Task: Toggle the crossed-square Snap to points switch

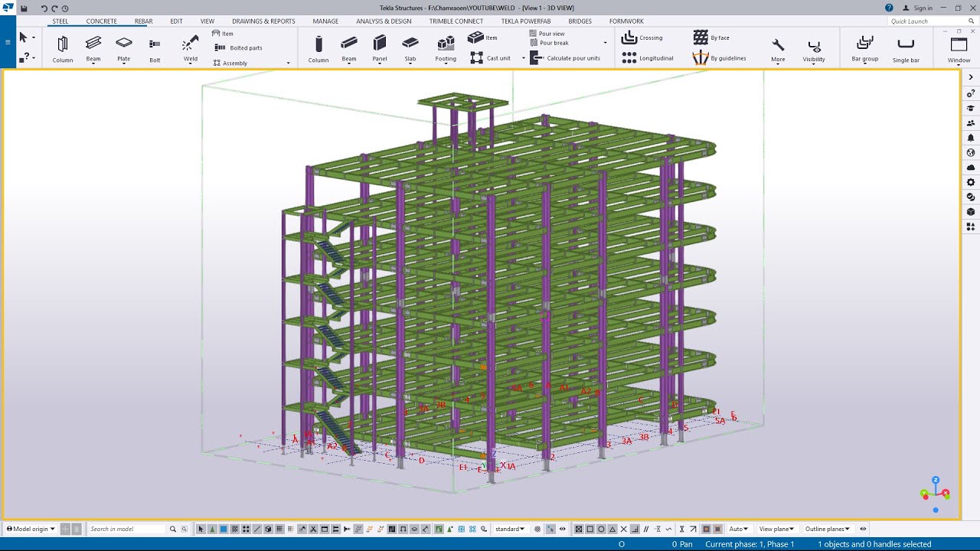Action: click(579, 529)
